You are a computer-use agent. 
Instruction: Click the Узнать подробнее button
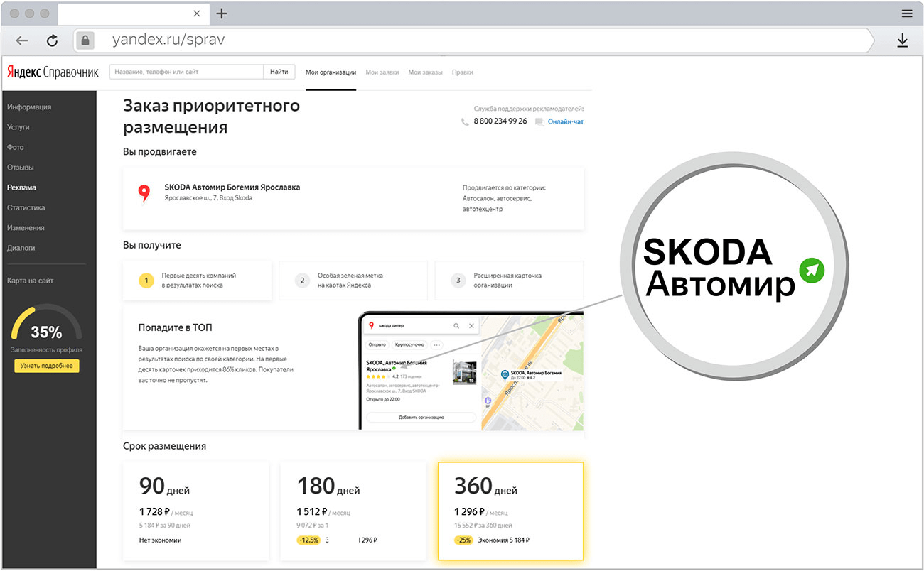coord(46,365)
